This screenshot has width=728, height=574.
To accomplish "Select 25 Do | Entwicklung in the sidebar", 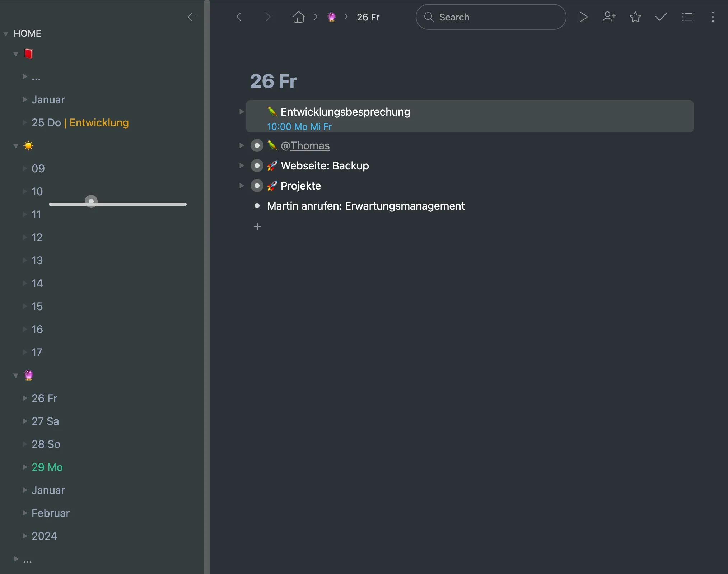I will coord(80,122).
